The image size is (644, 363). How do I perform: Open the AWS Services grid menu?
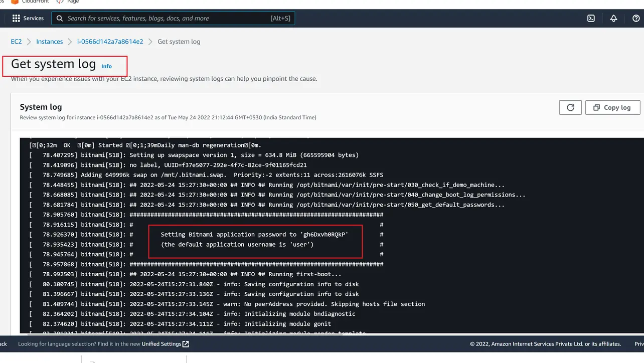(28, 18)
